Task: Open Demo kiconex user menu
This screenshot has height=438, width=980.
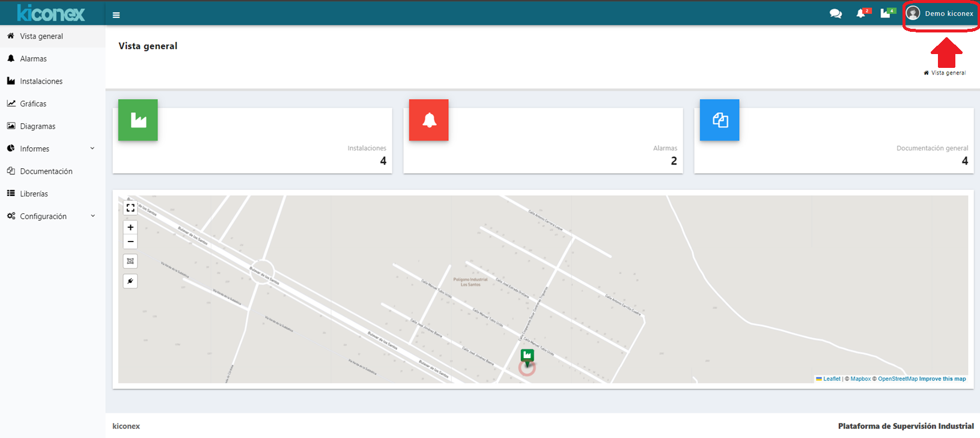Action: pos(940,14)
